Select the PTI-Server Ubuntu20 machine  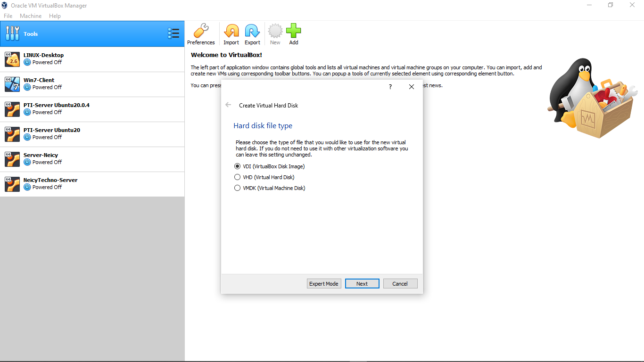[x=92, y=134]
